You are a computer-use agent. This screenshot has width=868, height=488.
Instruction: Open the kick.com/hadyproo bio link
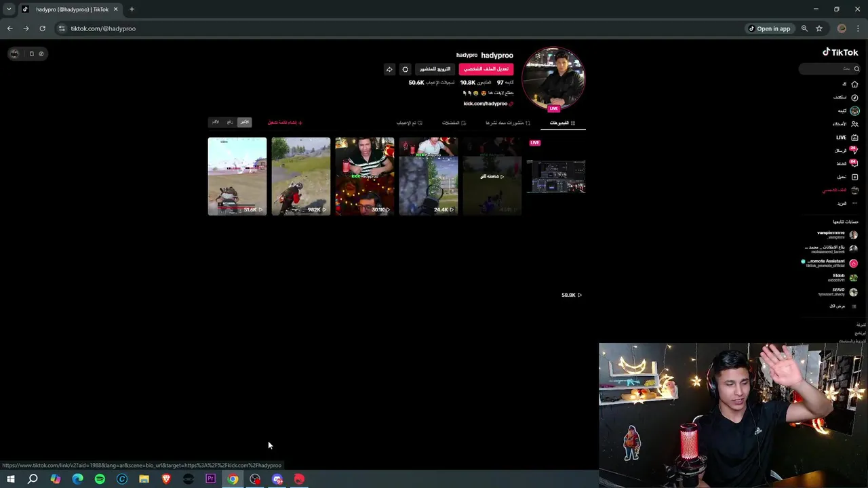coord(486,104)
